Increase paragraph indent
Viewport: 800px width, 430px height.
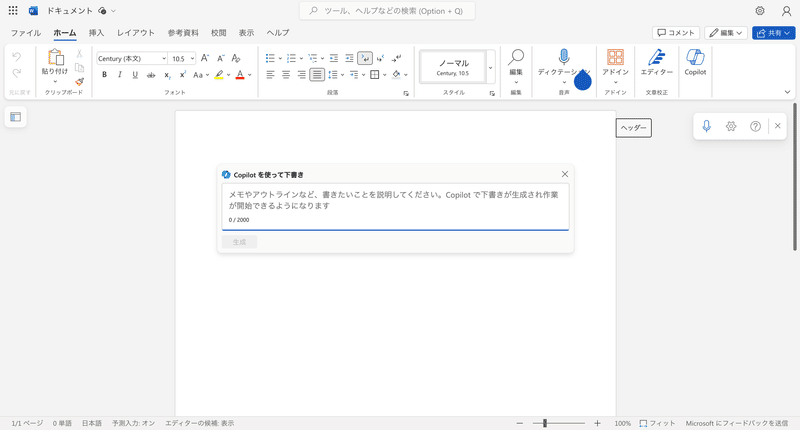(349, 58)
